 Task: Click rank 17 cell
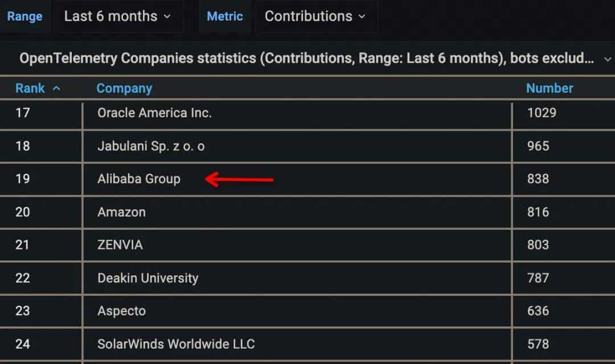click(23, 113)
